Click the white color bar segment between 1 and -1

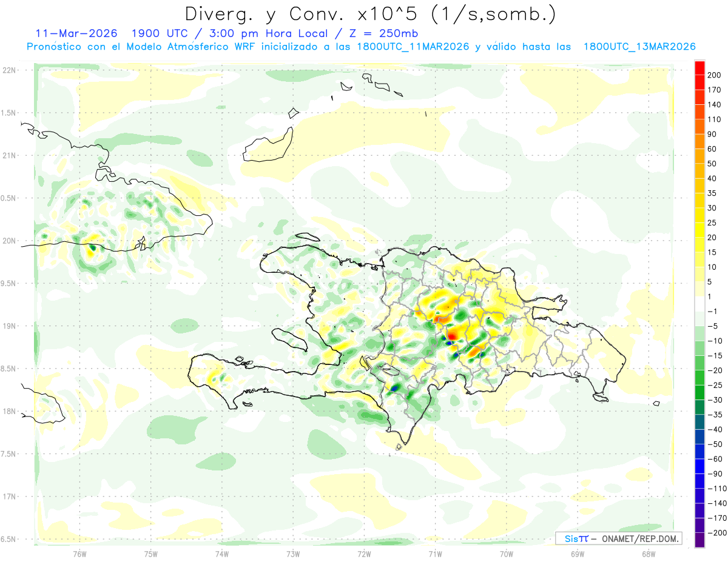[700, 304]
